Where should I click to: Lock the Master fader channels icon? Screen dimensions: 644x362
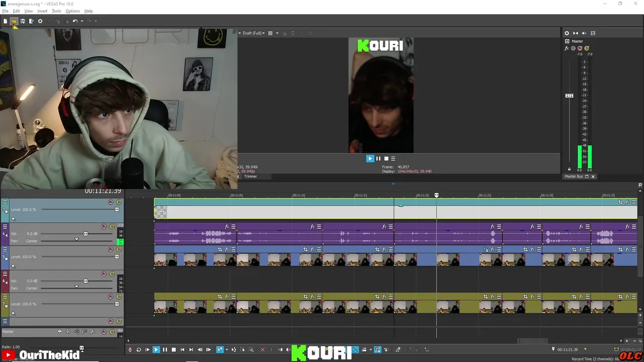pyautogui.click(x=569, y=169)
